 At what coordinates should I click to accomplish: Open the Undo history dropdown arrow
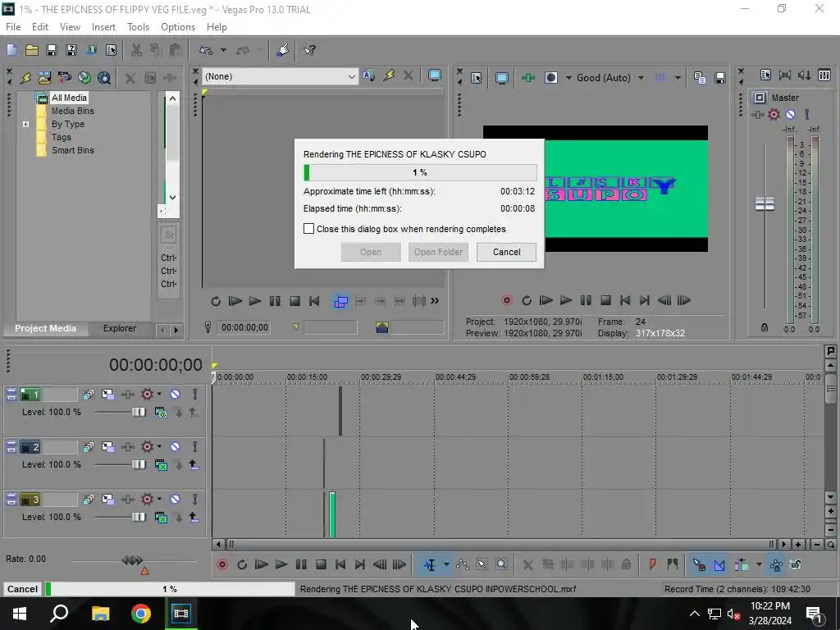(223, 50)
